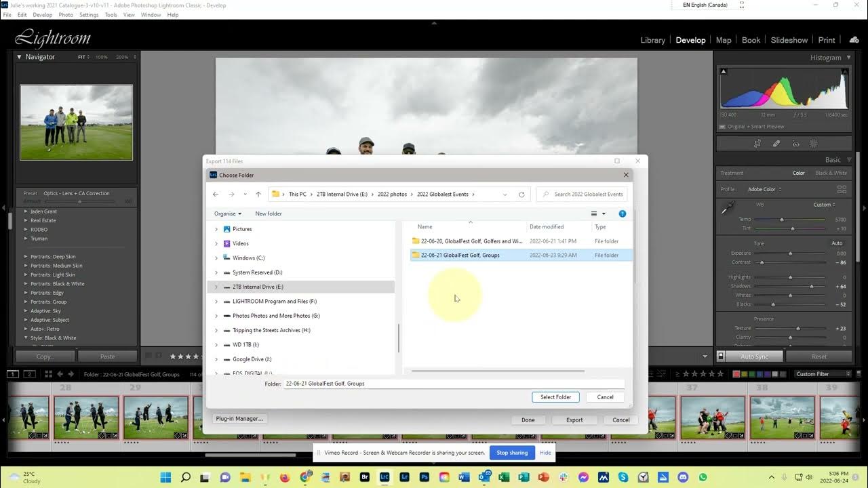The image size is (868, 488).
Task: Open the Settings menu
Action: point(89,14)
